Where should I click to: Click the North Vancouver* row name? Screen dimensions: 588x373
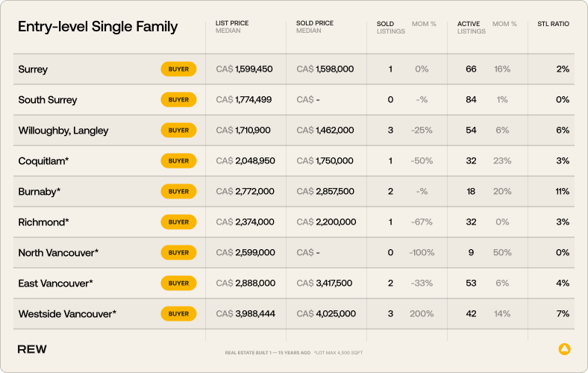coord(58,253)
